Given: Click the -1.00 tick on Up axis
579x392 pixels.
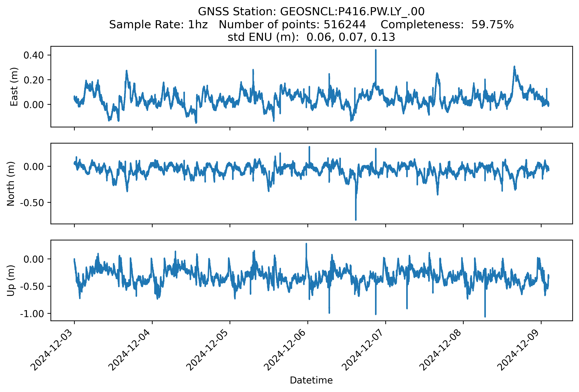Looking at the screenshot, I should pyautogui.click(x=32, y=314).
